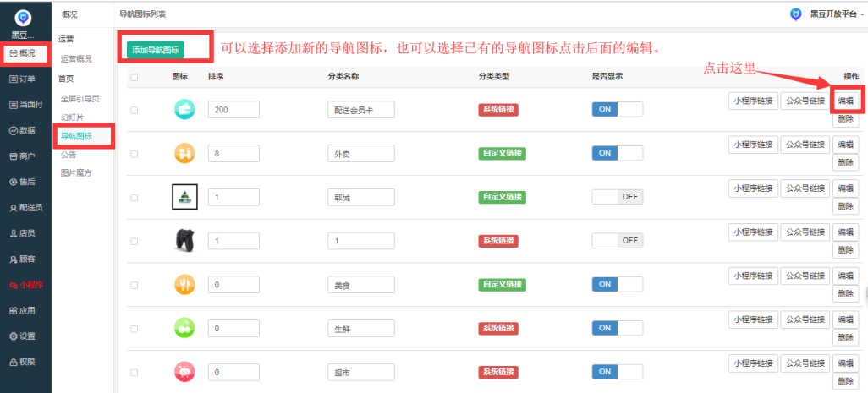Open the 配送员 sidebar menu

(x=25, y=208)
